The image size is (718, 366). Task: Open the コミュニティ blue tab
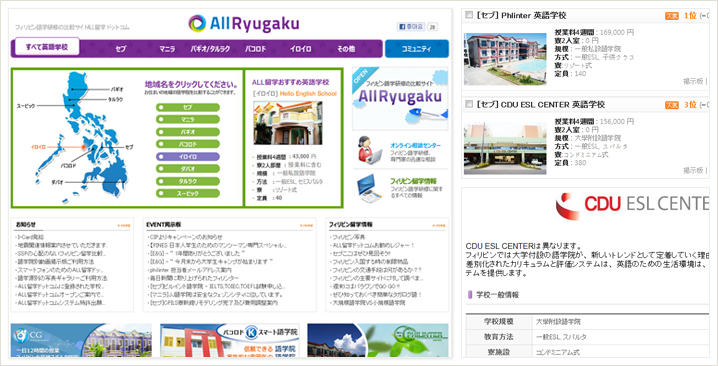[x=417, y=49]
